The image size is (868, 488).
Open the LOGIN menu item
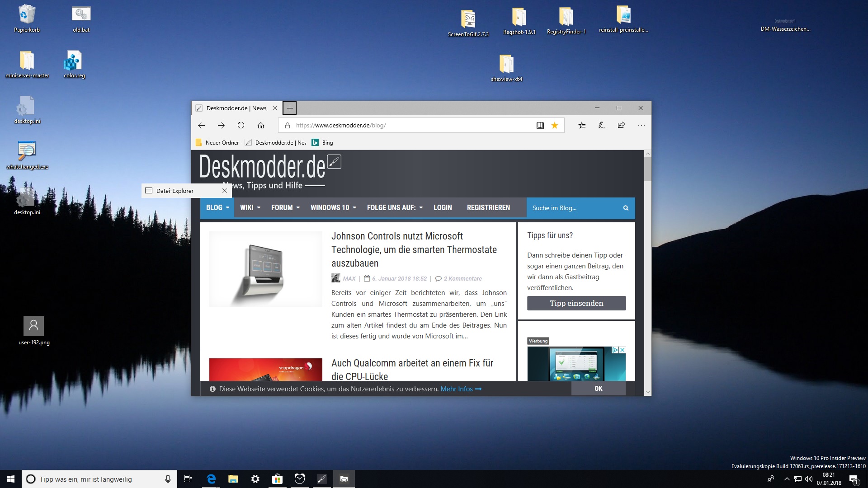point(443,208)
